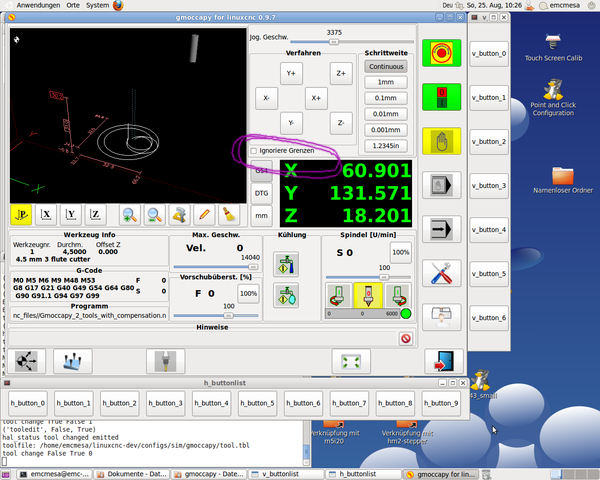Screen dimensions: 600x480
Task: Launch Firefox from top panel
Action: point(118,5)
